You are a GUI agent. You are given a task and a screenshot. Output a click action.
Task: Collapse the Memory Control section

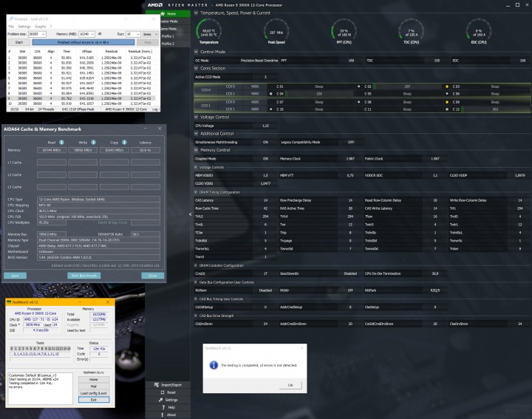coord(196,149)
